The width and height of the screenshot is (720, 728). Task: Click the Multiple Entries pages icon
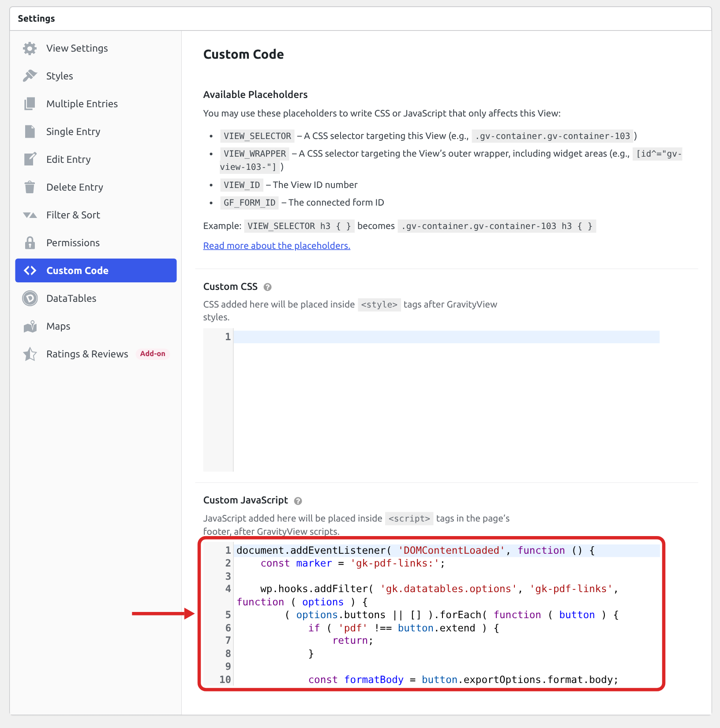[30, 104]
